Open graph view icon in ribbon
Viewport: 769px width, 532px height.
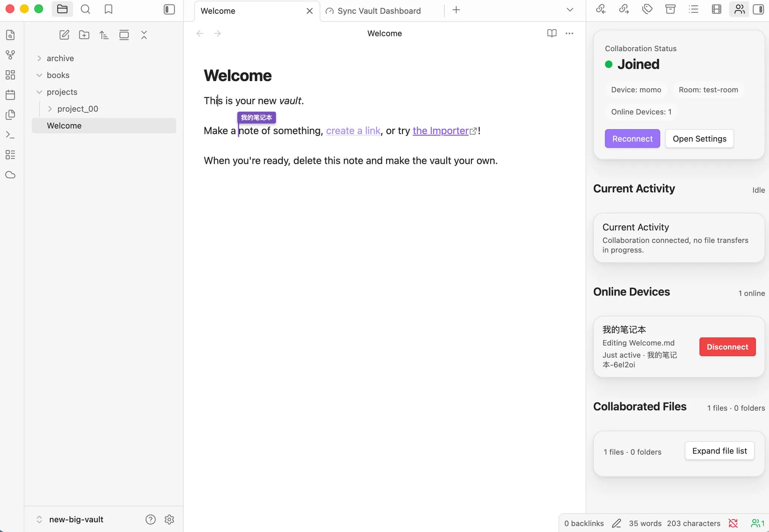[x=11, y=55]
